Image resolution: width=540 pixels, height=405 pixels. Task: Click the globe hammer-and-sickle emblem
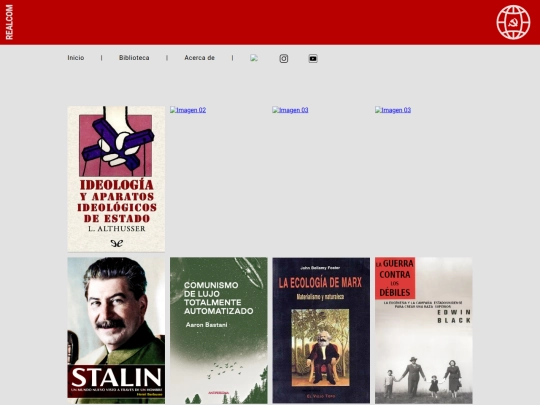pyautogui.click(x=513, y=22)
